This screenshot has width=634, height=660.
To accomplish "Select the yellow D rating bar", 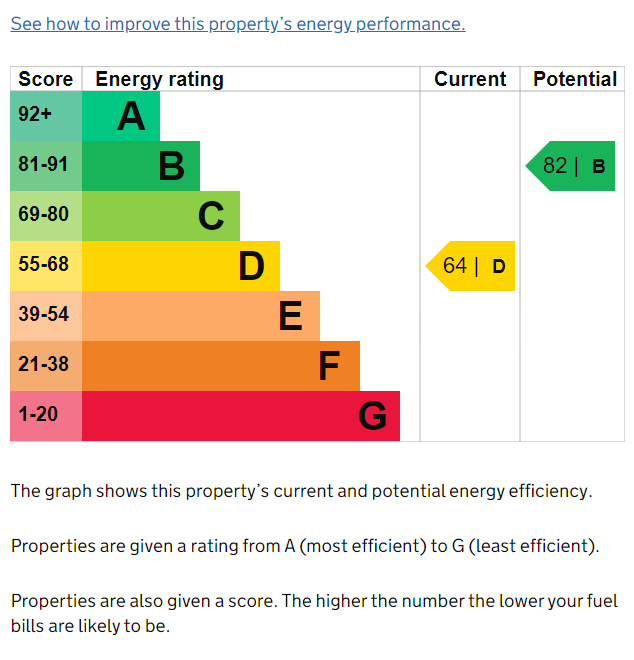I will (181, 266).
